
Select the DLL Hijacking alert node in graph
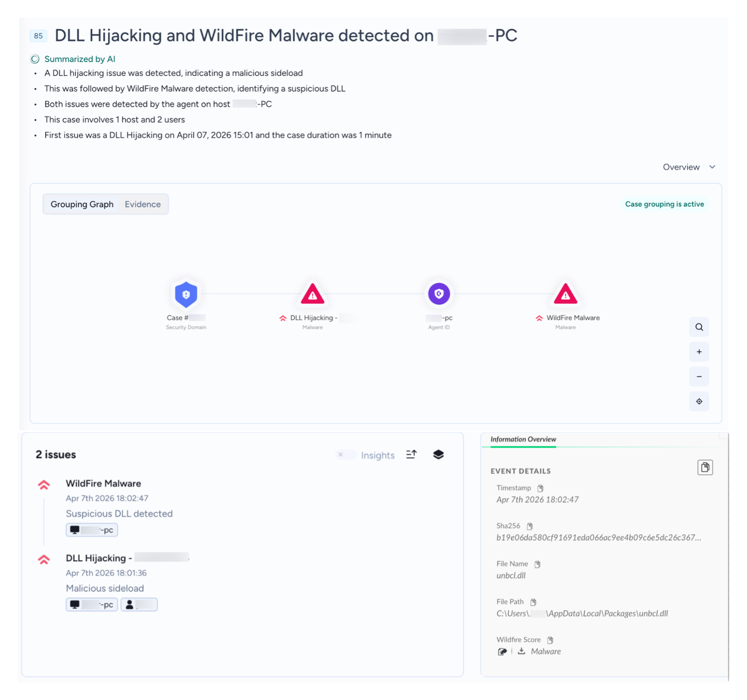click(x=312, y=294)
